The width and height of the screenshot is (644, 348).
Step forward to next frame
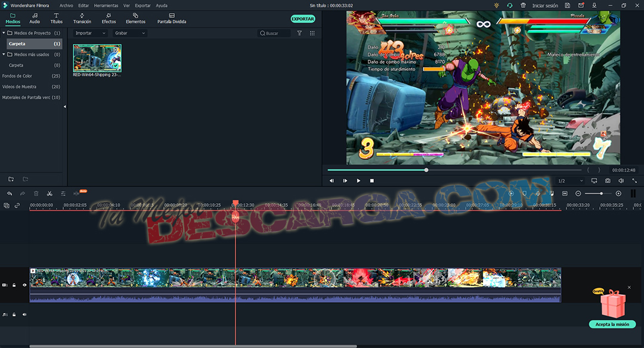pyautogui.click(x=345, y=181)
